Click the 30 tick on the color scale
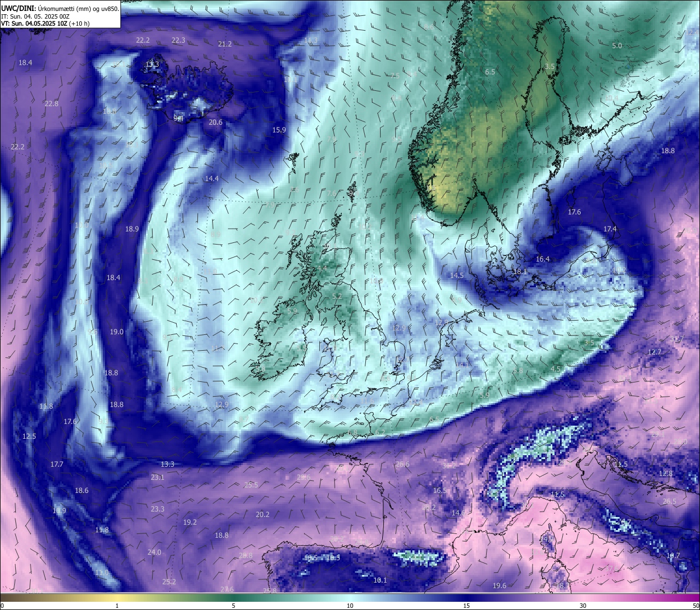Viewport: 700px width, 610px height. click(x=583, y=606)
